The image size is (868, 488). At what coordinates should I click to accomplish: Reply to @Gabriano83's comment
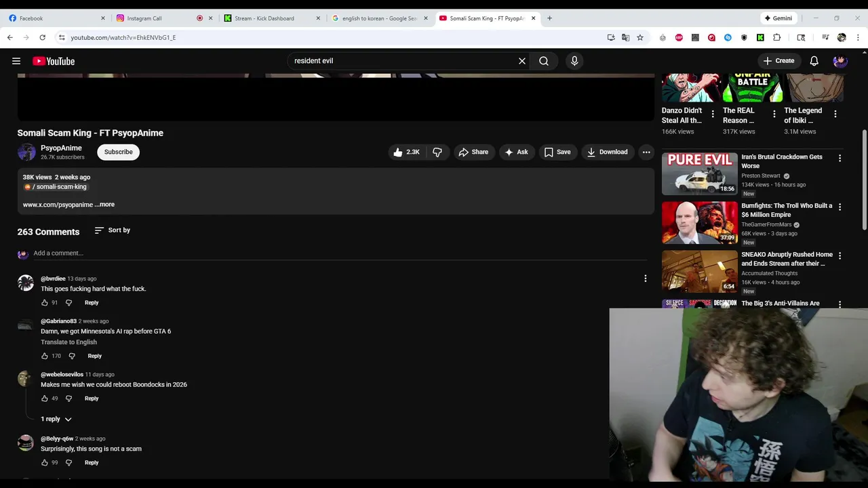tap(95, 356)
